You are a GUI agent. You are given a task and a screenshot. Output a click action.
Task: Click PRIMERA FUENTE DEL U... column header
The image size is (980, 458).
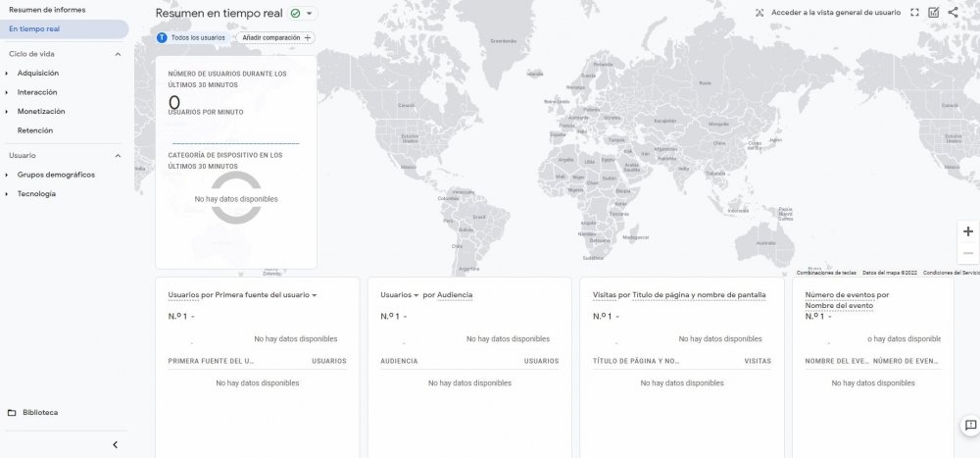click(212, 361)
